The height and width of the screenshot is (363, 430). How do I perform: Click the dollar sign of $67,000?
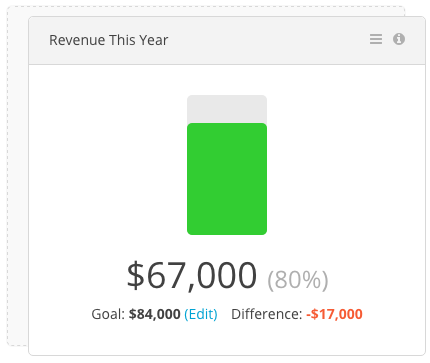(135, 276)
